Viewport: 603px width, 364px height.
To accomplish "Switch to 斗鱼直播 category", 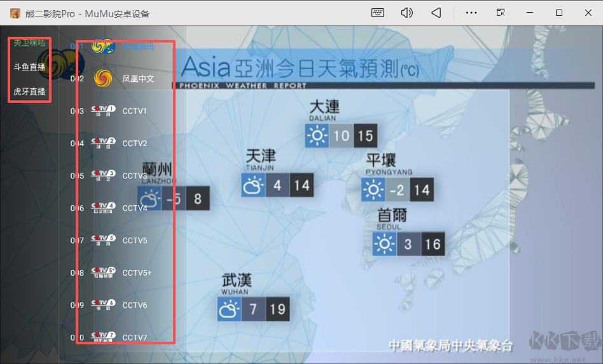I will click(29, 67).
